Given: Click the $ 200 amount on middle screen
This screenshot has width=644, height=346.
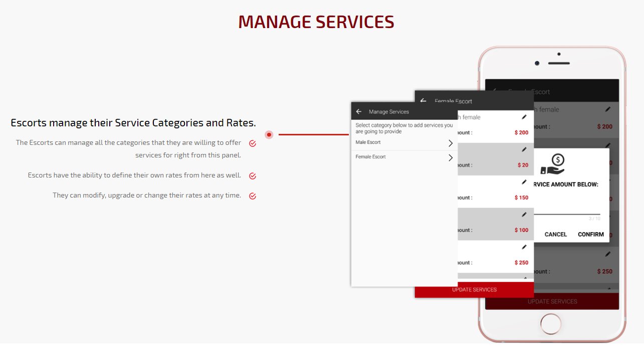Looking at the screenshot, I should (521, 133).
